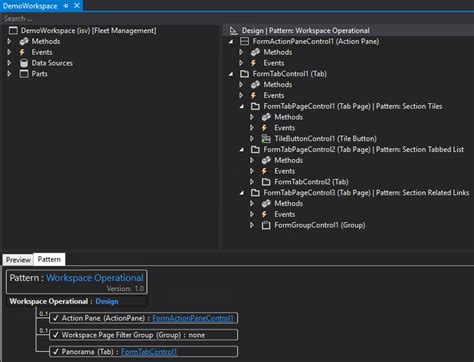Expand Events node under DemoWorkspace

click(x=9, y=52)
